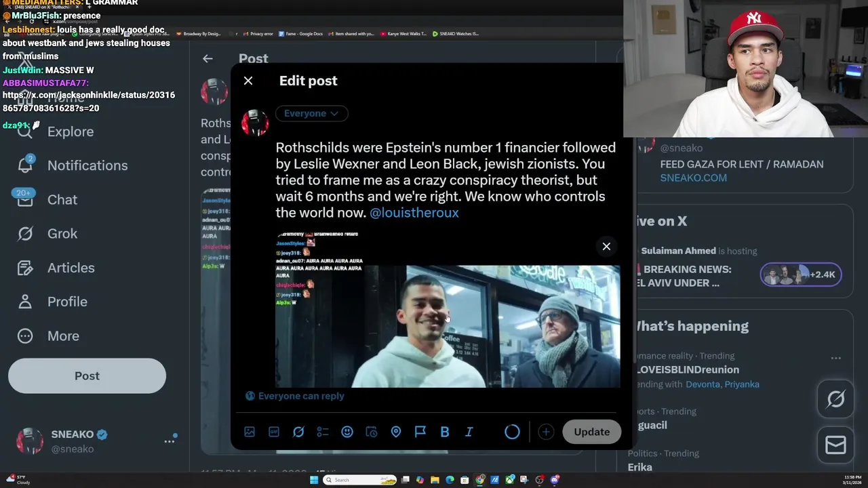Open the Everyone audience dropdown
The height and width of the screenshot is (488, 868).
311,113
